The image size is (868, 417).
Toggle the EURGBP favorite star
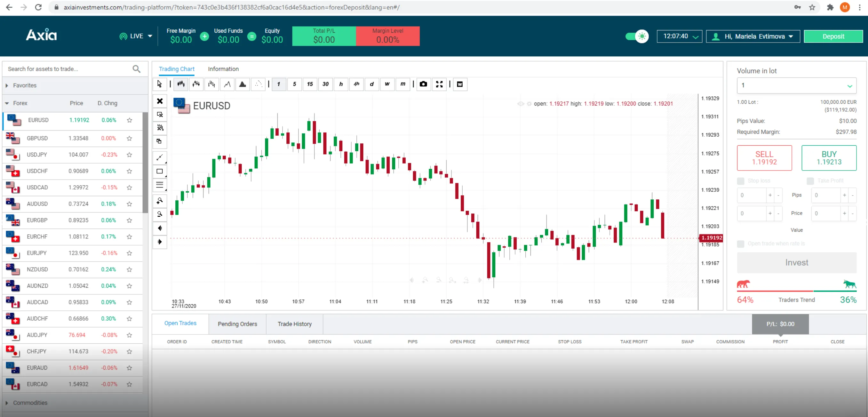tap(129, 221)
